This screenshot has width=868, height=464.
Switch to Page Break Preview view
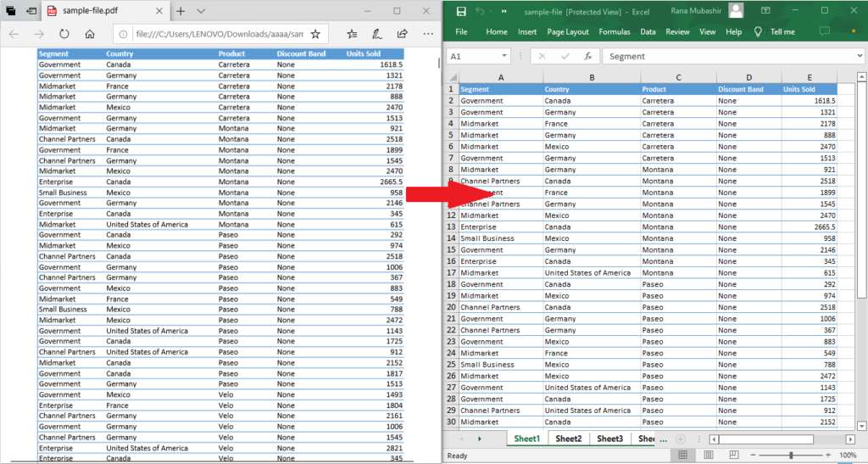point(735,456)
